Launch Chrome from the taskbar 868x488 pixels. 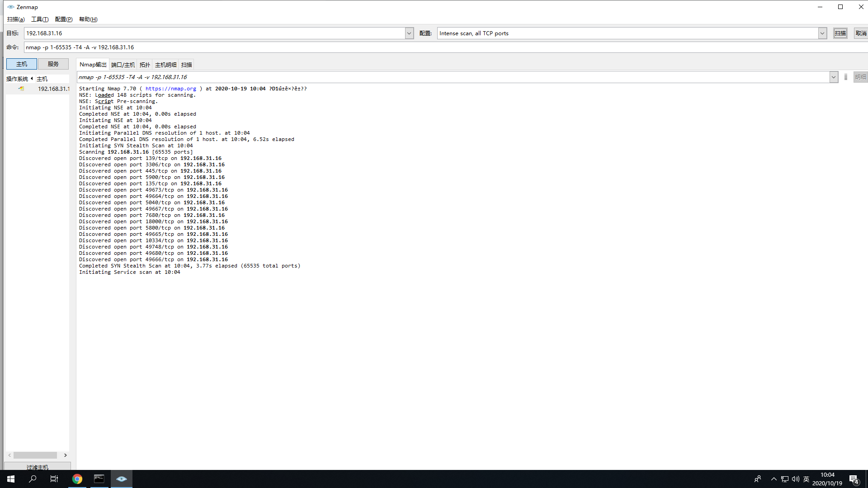click(x=77, y=479)
